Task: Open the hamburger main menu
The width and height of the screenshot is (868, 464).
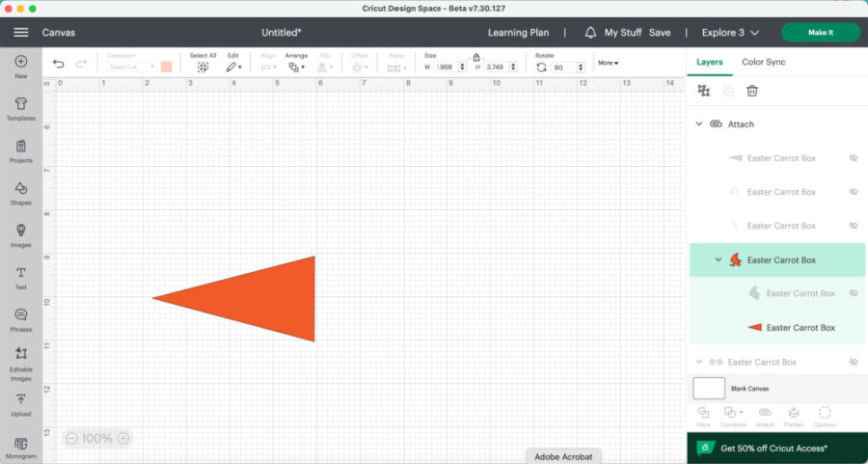Action: click(x=20, y=32)
